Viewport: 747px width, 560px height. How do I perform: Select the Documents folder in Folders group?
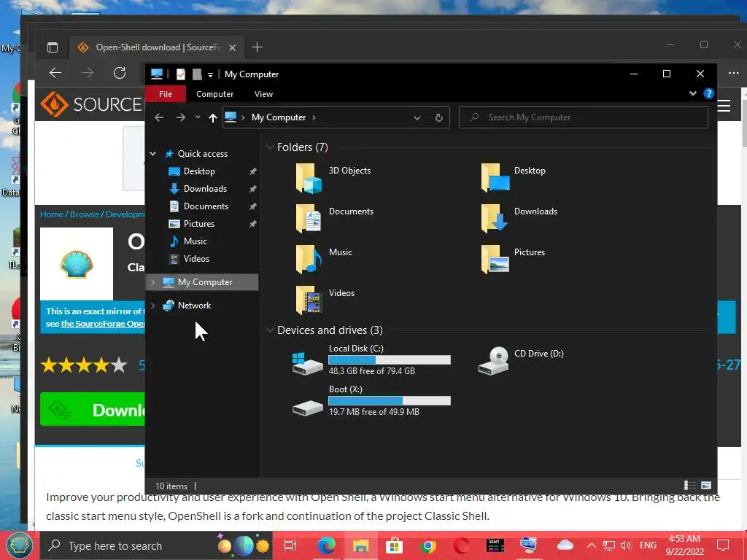pyautogui.click(x=334, y=219)
